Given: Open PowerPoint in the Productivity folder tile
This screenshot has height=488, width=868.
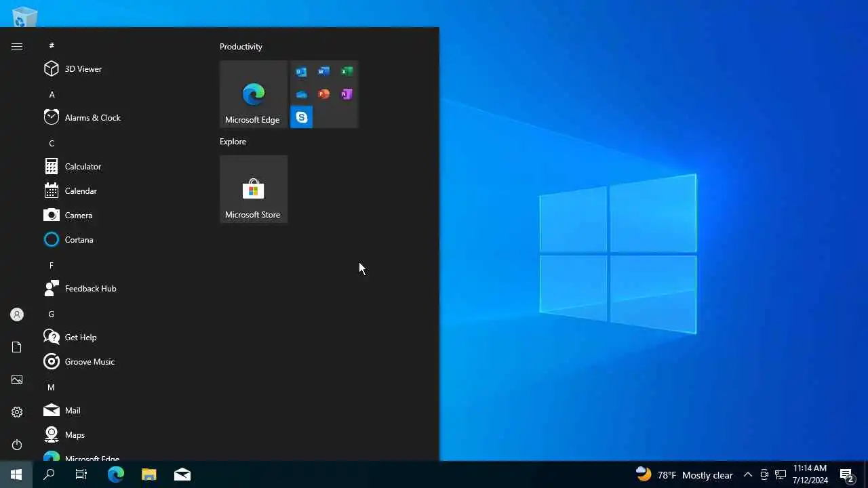Looking at the screenshot, I should click(324, 94).
